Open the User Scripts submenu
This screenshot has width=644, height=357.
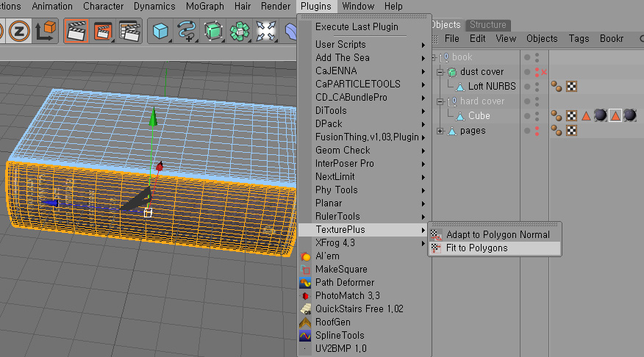pos(365,44)
